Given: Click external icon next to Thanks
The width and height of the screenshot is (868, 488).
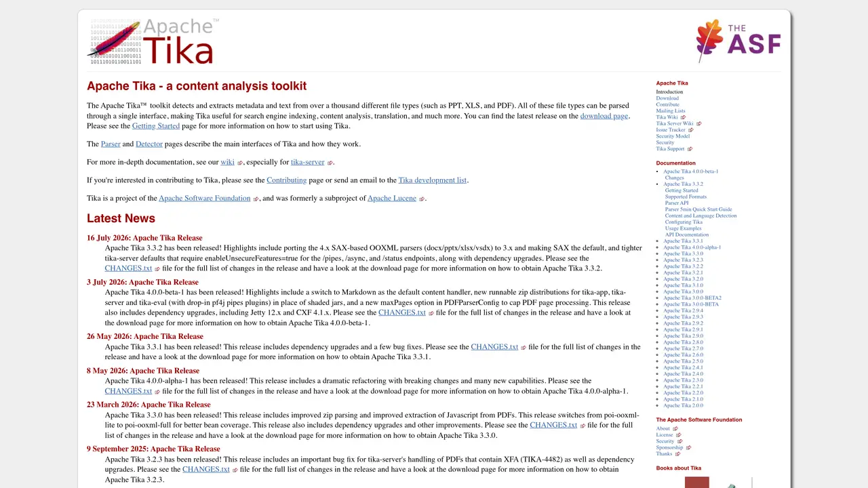Looking at the screenshot, I should (678, 454).
